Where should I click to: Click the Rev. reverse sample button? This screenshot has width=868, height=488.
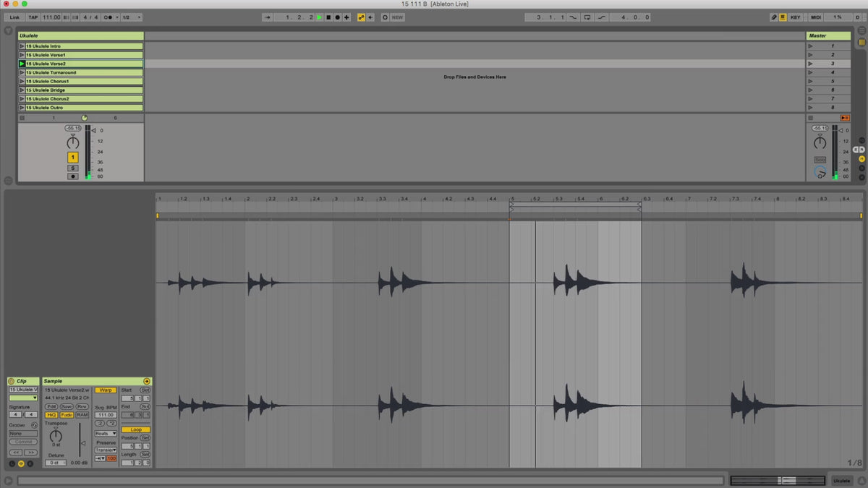82,406
